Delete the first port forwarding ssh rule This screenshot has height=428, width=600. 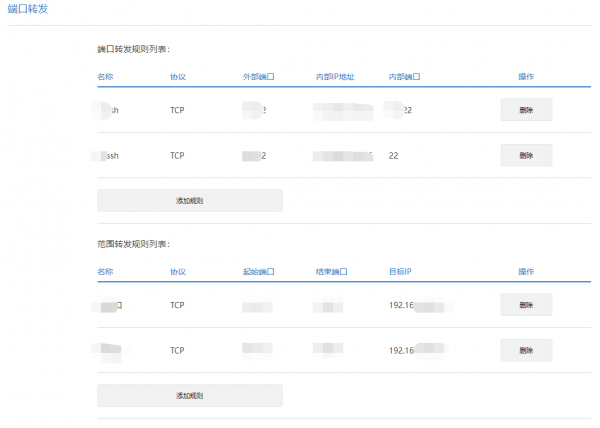pos(526,110)
